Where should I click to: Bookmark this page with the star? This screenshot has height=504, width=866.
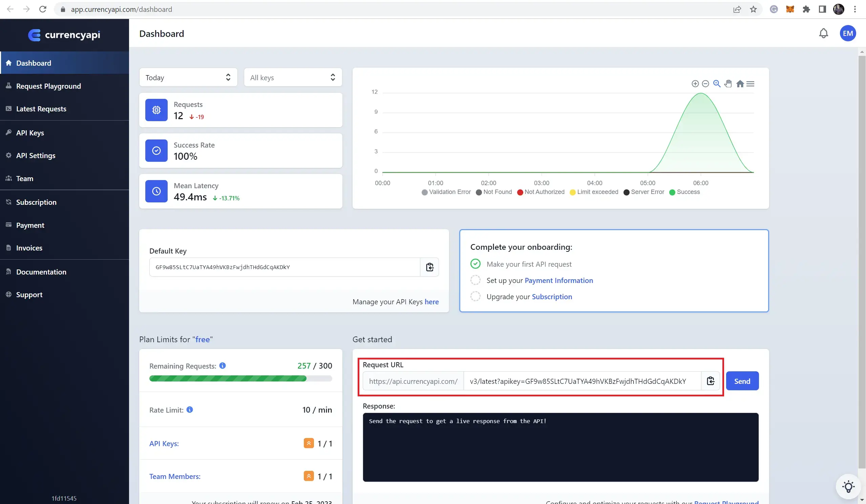point(753,9)
